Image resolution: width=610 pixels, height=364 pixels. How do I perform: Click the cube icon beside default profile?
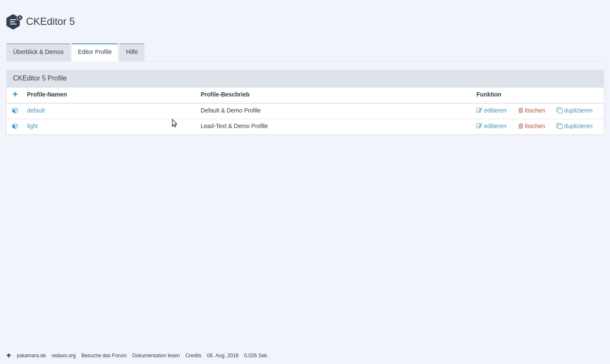pyautogui.click(x=15, y=110)
